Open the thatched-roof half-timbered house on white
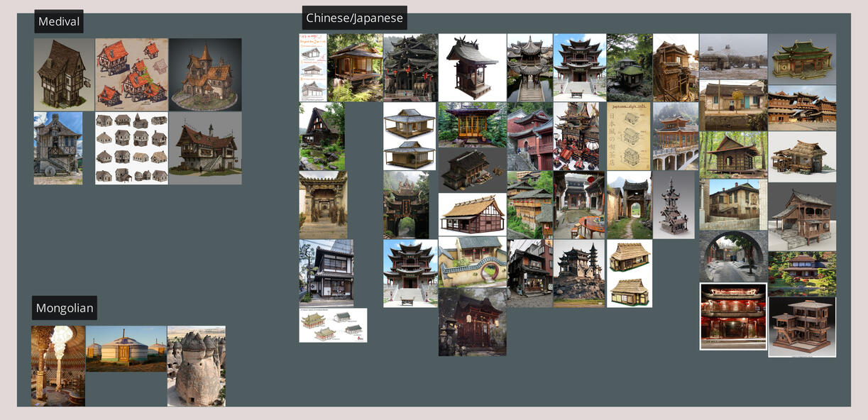 click(x=472, y=214)
